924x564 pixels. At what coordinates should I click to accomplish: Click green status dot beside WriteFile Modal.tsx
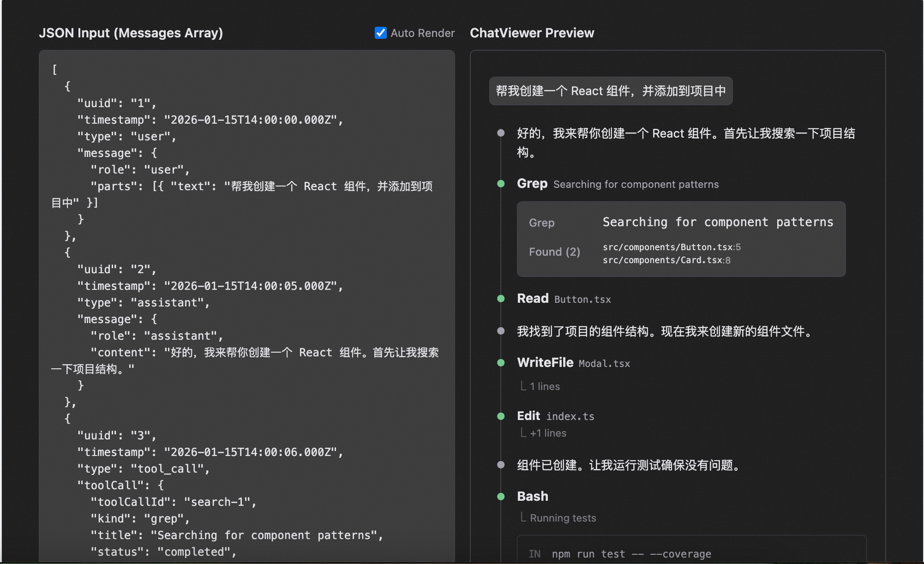[501, 363]
